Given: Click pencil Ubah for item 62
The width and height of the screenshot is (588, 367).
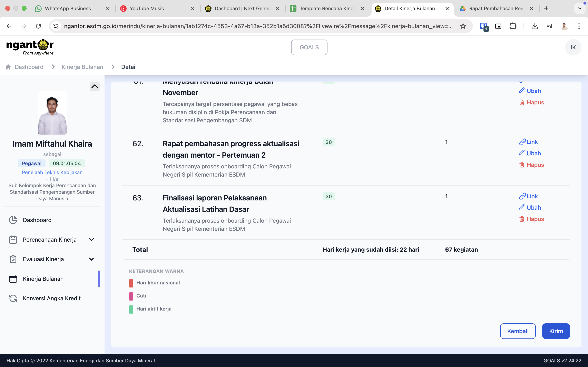Looking at the screenshot, I should [x=522, y=153].
